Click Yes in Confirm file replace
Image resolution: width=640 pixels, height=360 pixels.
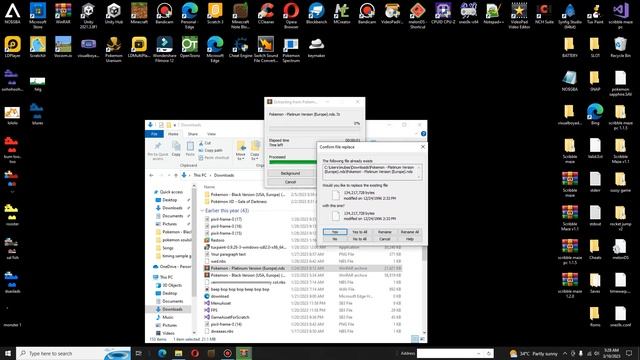click(335, 232)
